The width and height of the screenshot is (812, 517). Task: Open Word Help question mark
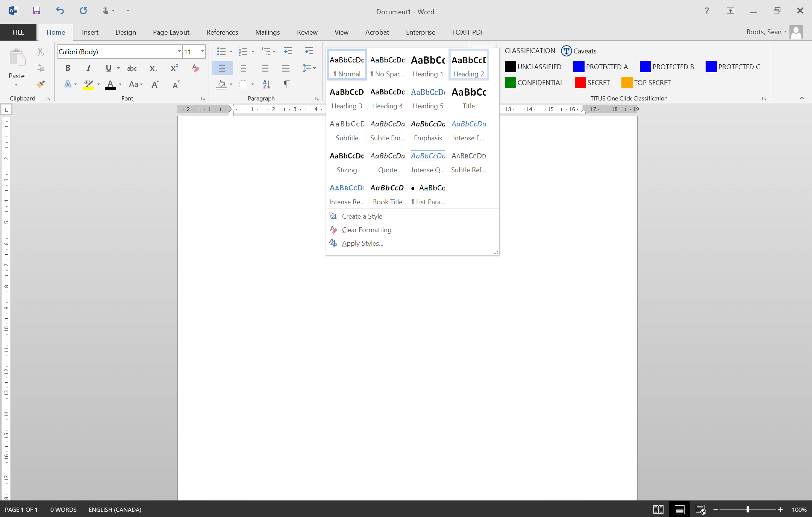pos(707,11)
